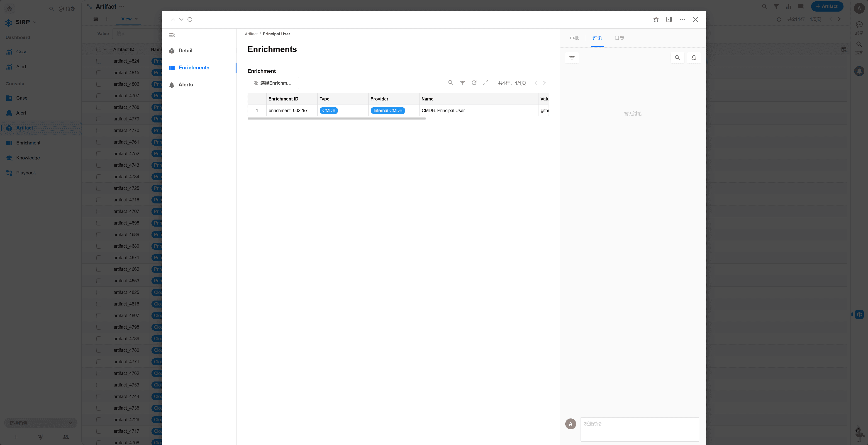Expand the SIRP workspace dropdown

tap(35, 22)
